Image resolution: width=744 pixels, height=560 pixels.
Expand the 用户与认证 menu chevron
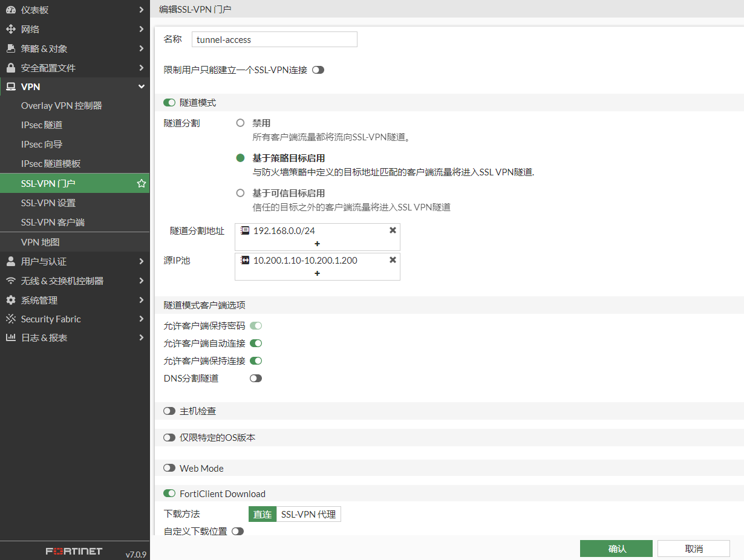141,261
